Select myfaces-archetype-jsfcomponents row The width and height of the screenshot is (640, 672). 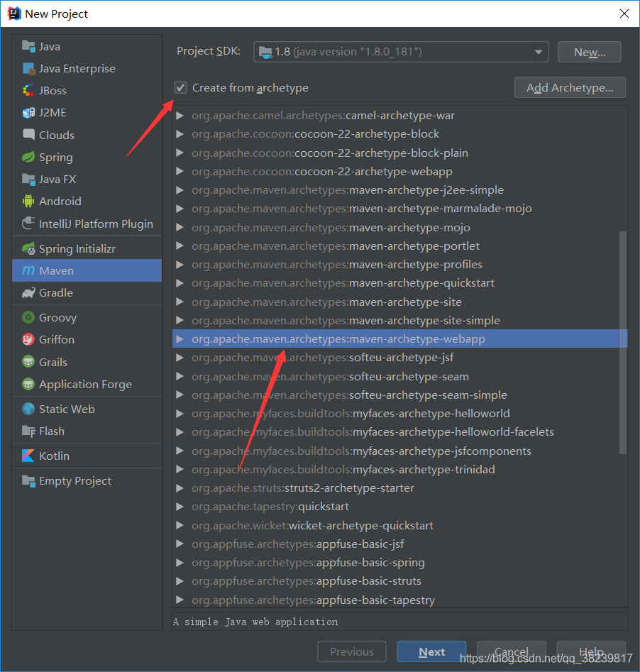(400, 451)
